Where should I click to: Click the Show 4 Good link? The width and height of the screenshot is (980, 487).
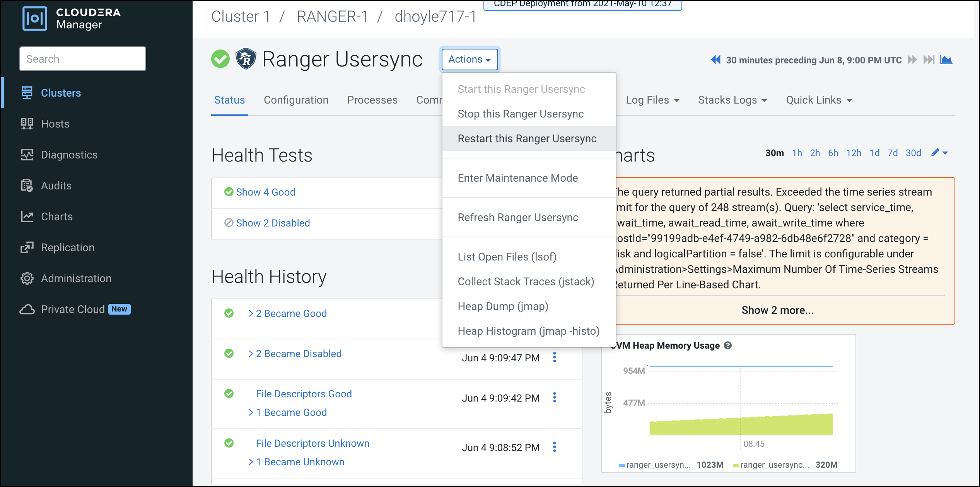click(x=265, y=192)
